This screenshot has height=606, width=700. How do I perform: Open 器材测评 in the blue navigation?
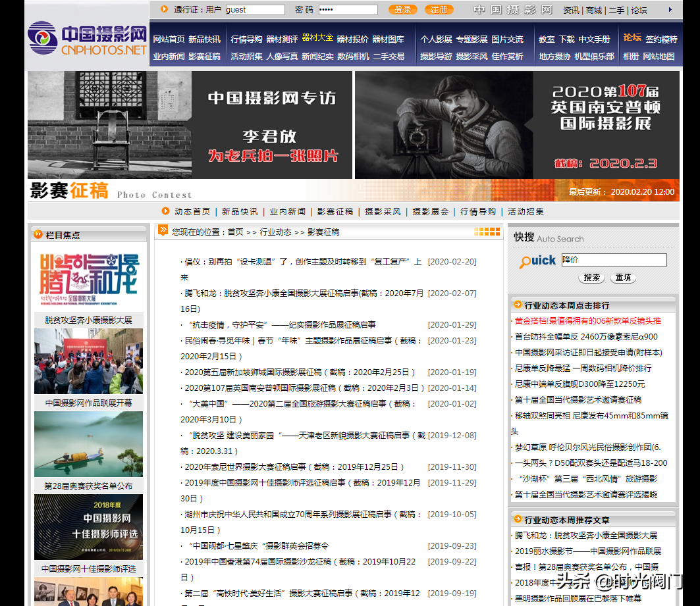coord(282,39)
